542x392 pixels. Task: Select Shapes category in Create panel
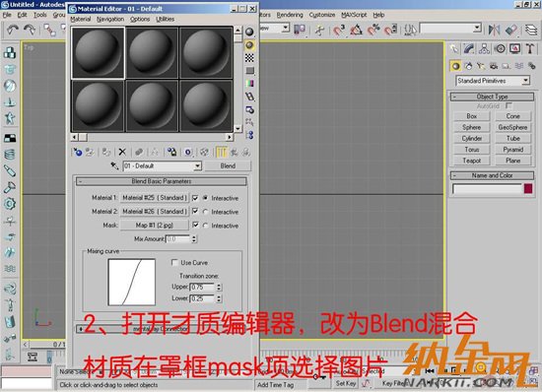pyautogui.click(x=468, y=66)
